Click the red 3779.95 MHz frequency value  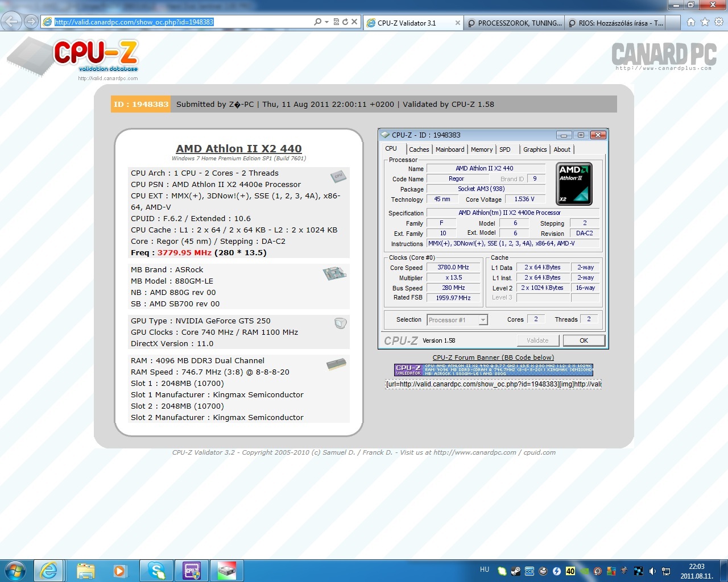(184, 253)
